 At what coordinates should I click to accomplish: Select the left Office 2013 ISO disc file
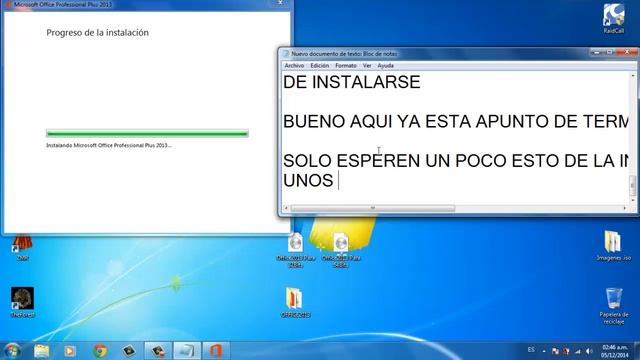[295, 249]
